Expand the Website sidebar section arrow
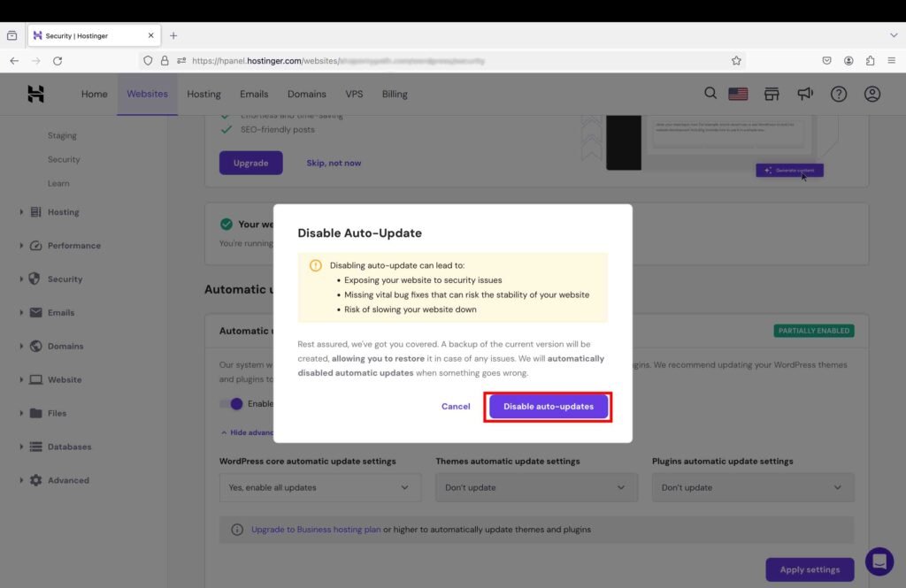Screen dimensions: 906x588 click(x=21, y=379)
